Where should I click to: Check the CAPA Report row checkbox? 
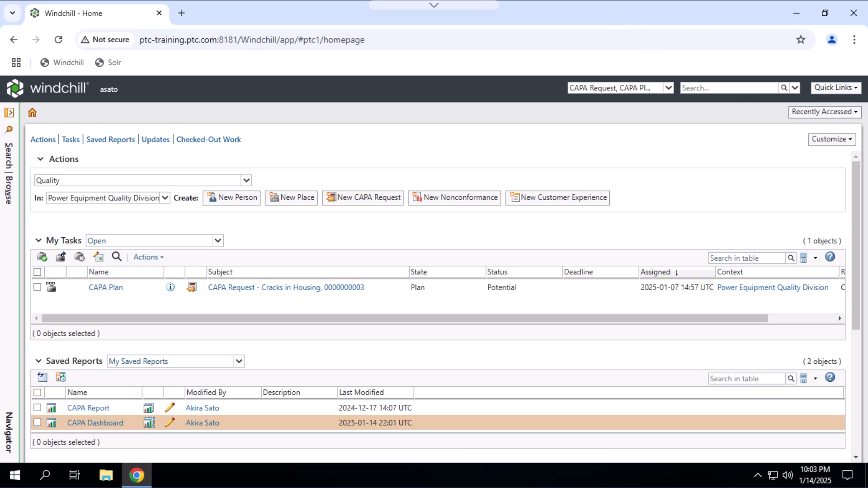coord(37,408)
